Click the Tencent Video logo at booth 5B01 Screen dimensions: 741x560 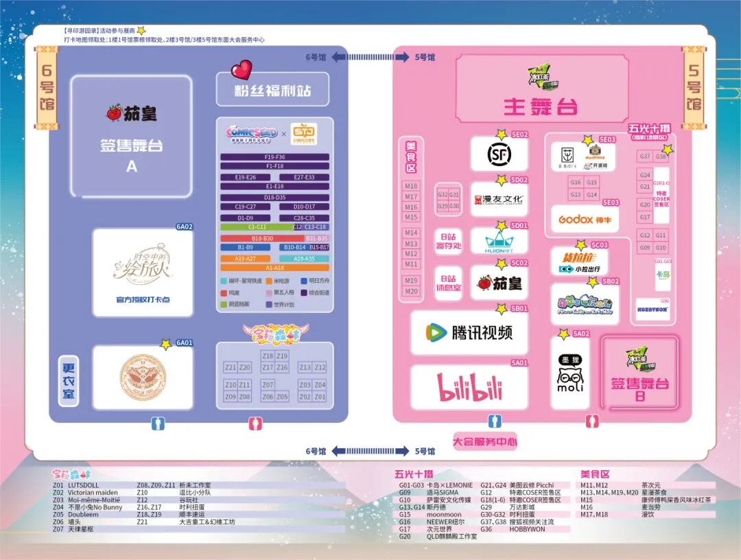469,332
